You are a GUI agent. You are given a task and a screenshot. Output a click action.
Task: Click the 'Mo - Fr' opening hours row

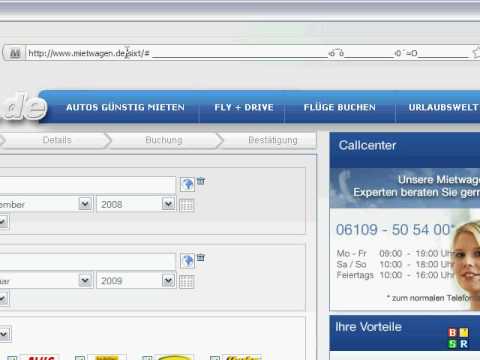click(x=396, y=254)
